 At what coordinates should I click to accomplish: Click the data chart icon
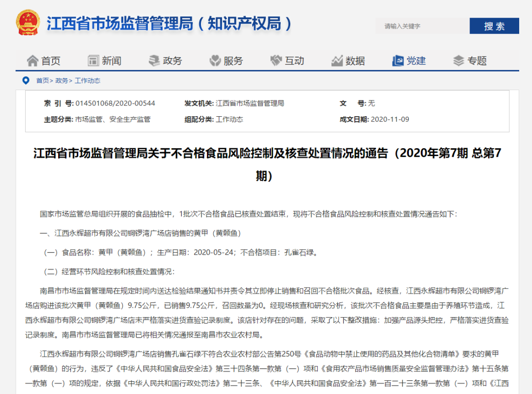tap(337, 61)
